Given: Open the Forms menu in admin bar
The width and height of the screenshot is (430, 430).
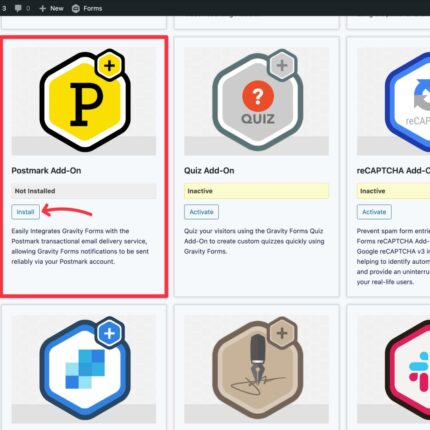Looking at the screenshot, I should pyautogui.click(x=87, y=8).
